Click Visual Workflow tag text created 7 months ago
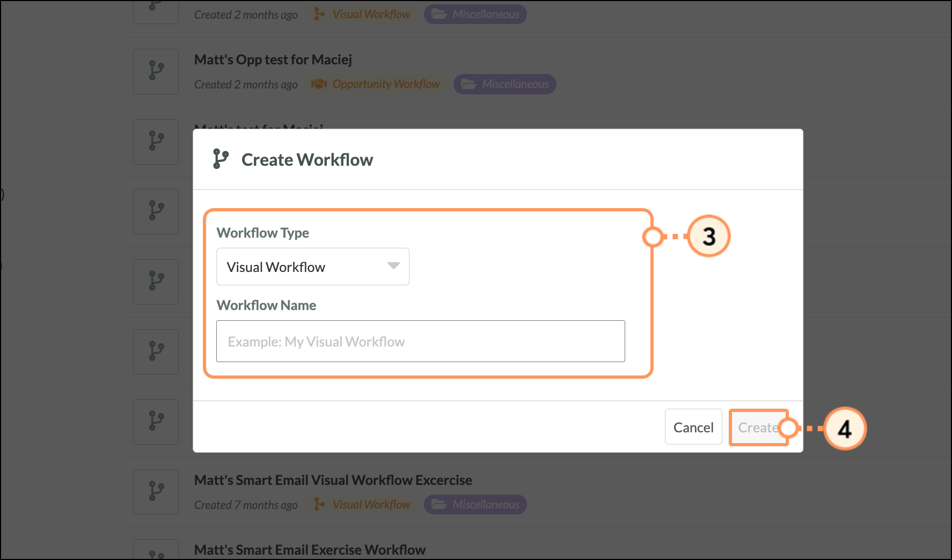This screenshot has height=560, width=952. pos(371,504)
